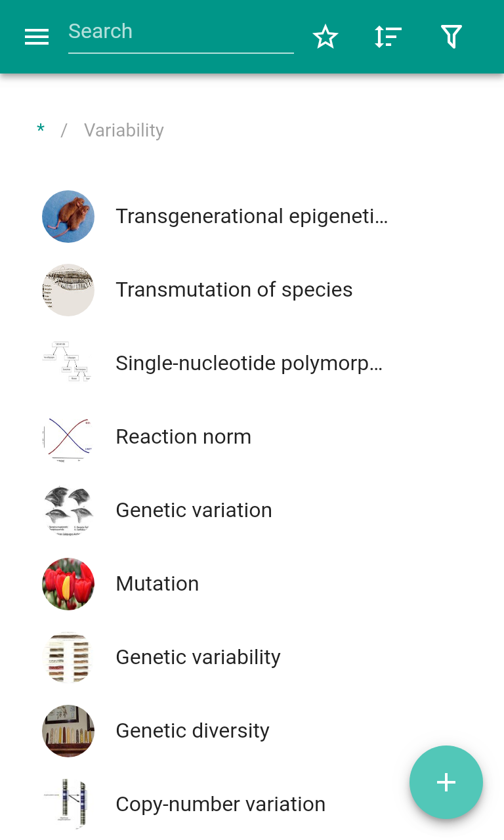Click the Reaction norm graph thumbnail
Image resolution: width=504 pixels, height=840 pixels.
pyautogui.click(x=68, y=437)
